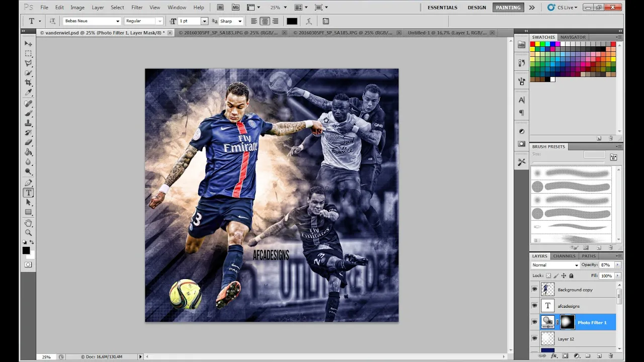The image size is (644, 362).
Task: Select the Blur tool
Action: (28, 162)
